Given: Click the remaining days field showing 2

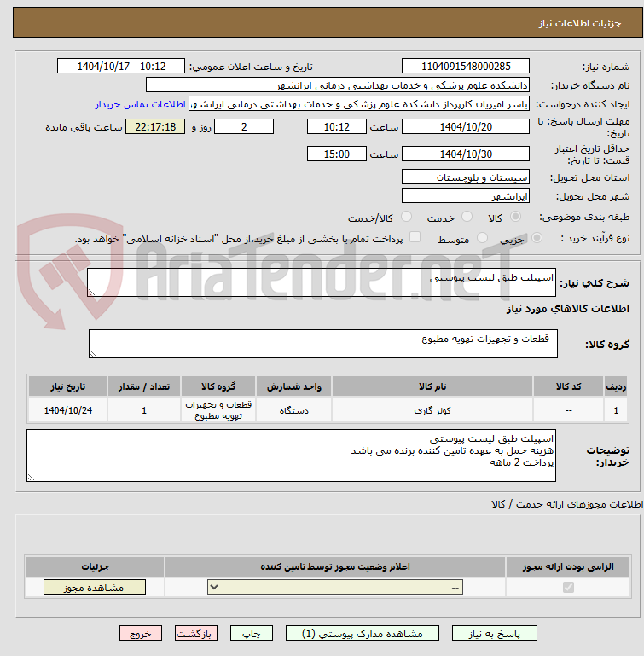Looking at the screenshot, I should tap(244, 127).
